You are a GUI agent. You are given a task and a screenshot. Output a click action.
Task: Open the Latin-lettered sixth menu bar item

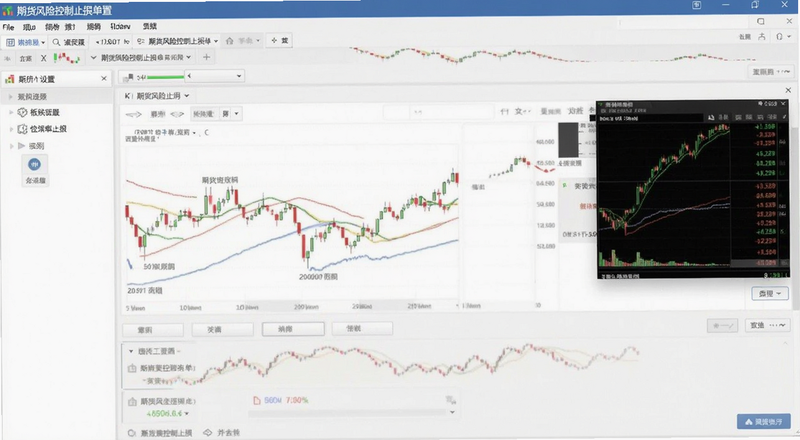(120, 27)
